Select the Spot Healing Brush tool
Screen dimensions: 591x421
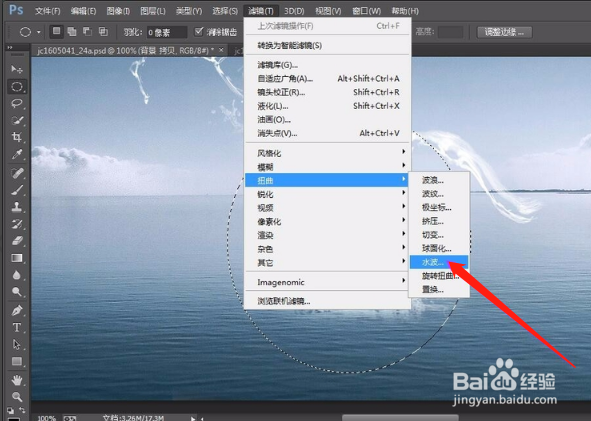17,173
